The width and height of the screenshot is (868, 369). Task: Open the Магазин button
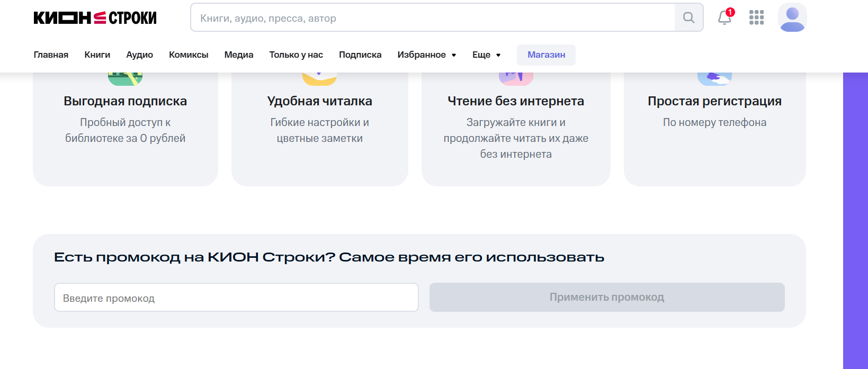[x=546, y=55]
